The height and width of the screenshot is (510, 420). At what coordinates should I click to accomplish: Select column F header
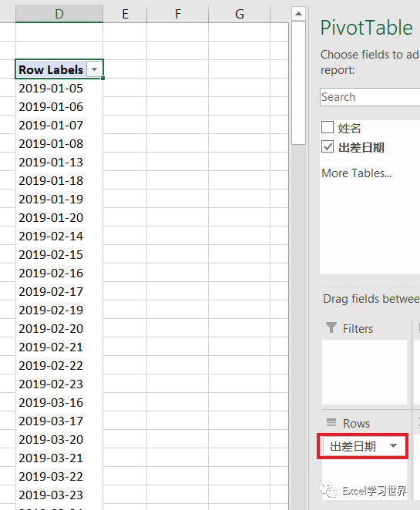click(177, 14)
